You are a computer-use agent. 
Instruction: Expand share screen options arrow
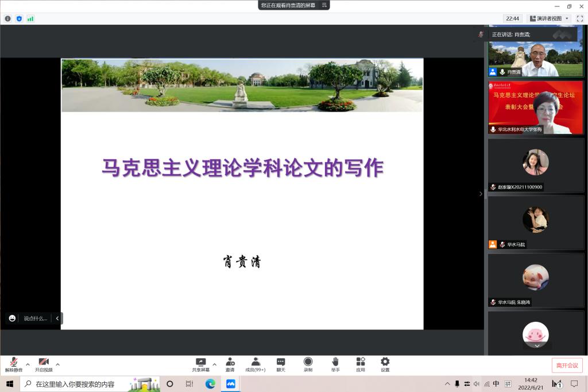pyautogui.click(x=214, y=364)
